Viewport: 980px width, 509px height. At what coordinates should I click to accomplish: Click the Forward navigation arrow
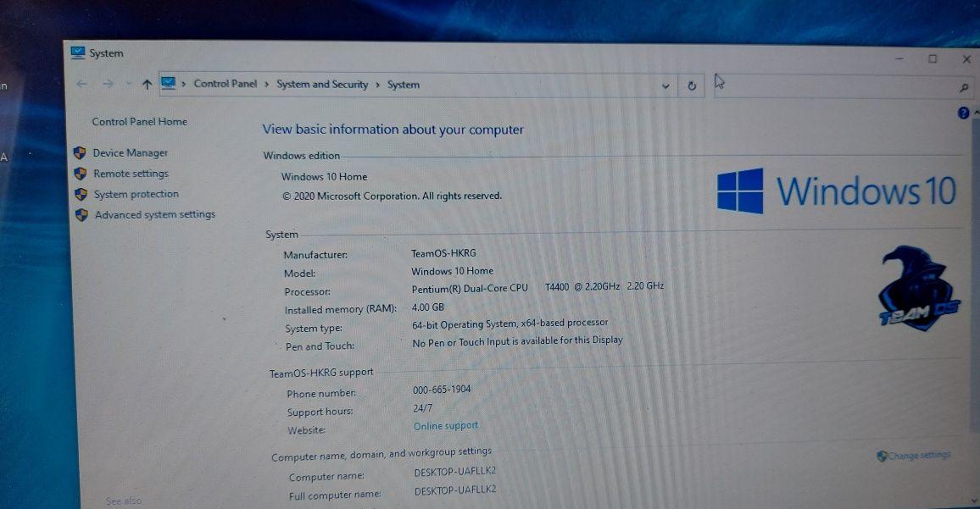tap(109, 84)
